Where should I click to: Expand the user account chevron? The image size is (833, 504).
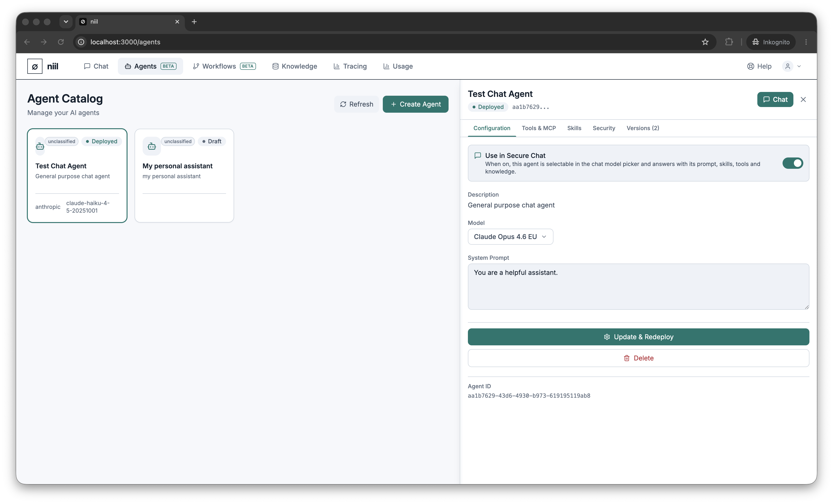pos(799,66)
